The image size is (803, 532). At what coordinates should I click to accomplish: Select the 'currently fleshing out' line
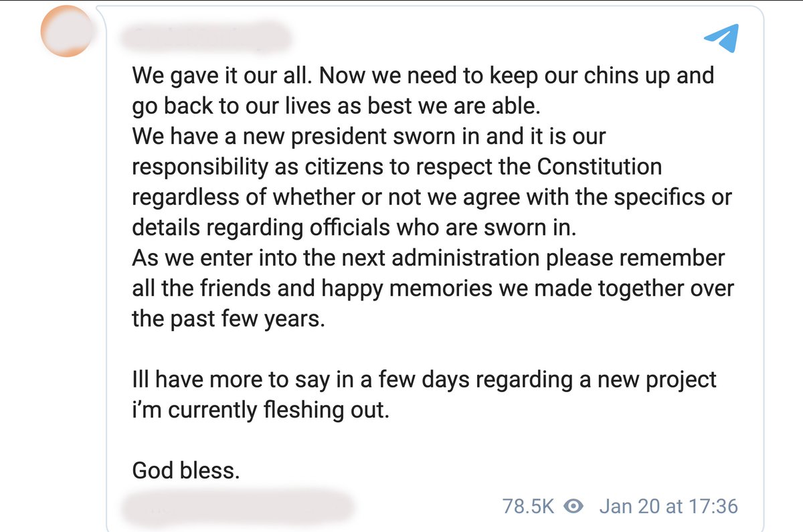(x=260, y=410)
